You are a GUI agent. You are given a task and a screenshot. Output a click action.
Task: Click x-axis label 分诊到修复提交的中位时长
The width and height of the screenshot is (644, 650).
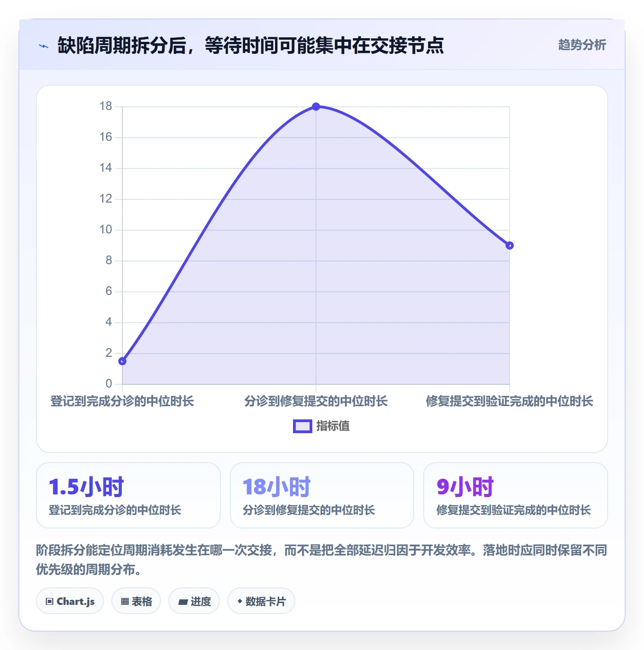[x=316, y=401]
